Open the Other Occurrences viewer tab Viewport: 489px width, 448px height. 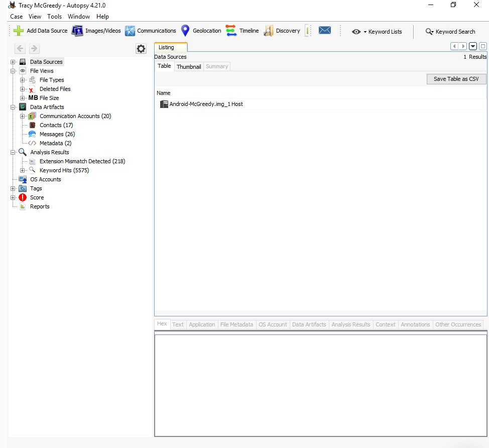click(458, 324)
